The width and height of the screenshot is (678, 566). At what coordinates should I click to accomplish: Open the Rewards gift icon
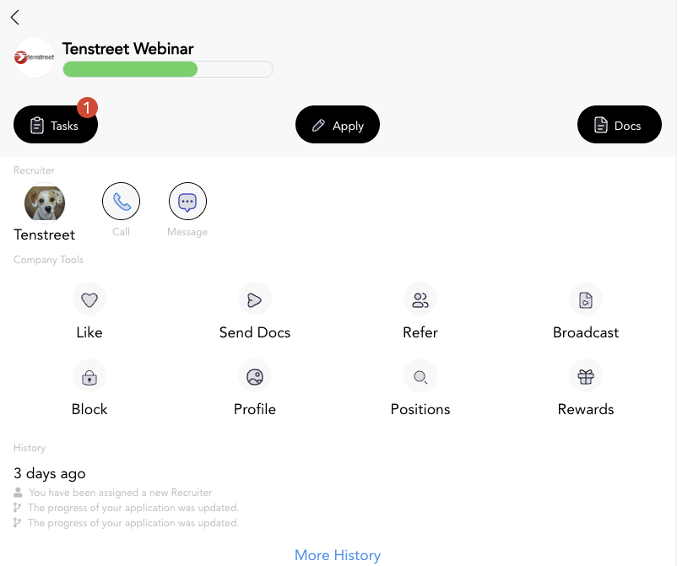[x=586, y=376]
